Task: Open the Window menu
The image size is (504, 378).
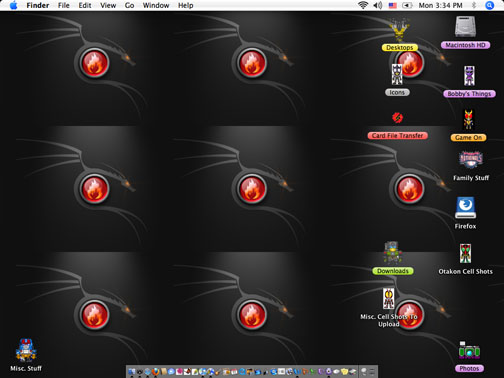Action: coord(156,5)
